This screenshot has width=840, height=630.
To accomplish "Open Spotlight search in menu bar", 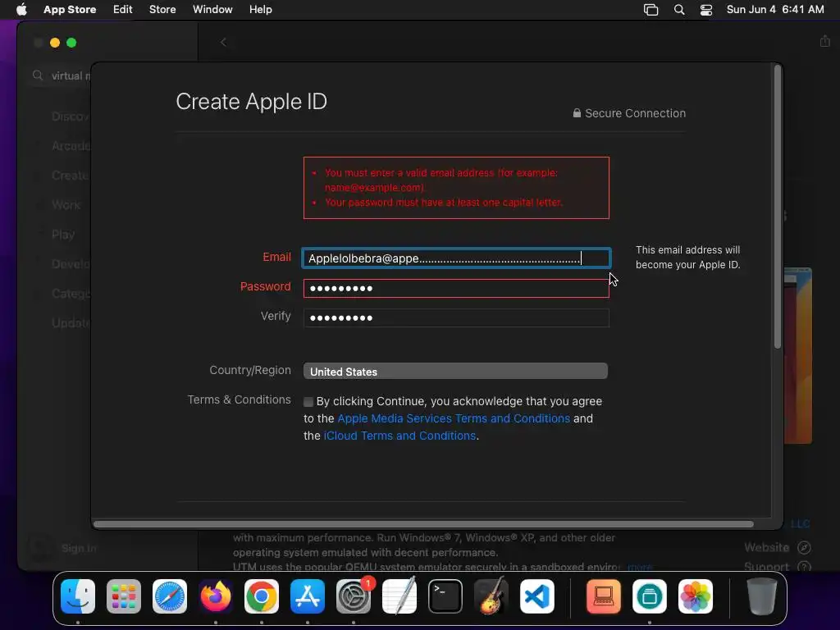I will point(678,10).
